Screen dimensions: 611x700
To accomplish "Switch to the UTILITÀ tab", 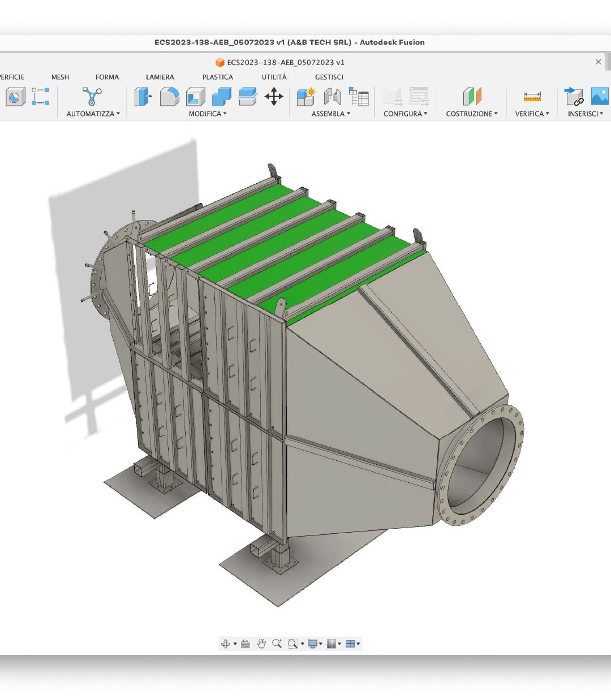I will click(274, 77).
